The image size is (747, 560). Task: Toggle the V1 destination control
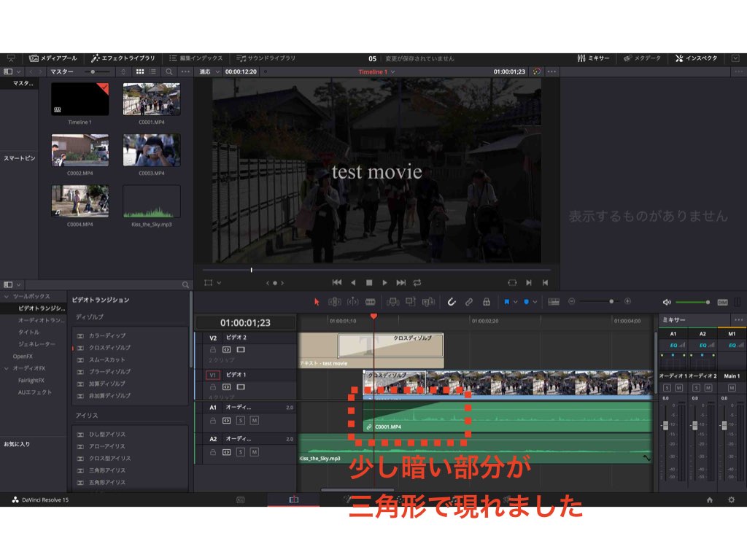point(212,375)
